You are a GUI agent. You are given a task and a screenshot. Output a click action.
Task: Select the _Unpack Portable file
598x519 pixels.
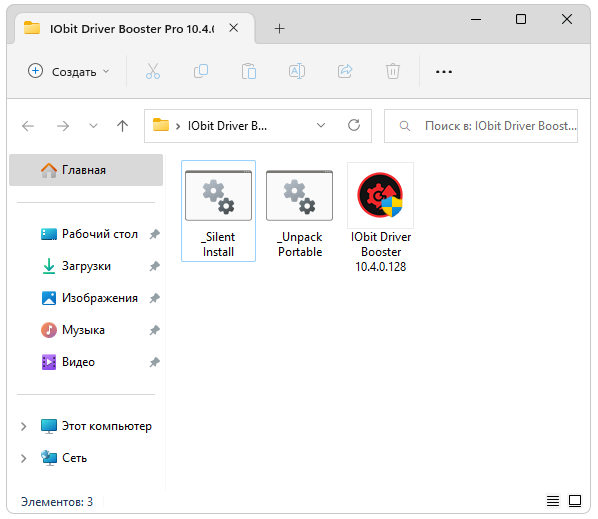(x=300, y=214)
